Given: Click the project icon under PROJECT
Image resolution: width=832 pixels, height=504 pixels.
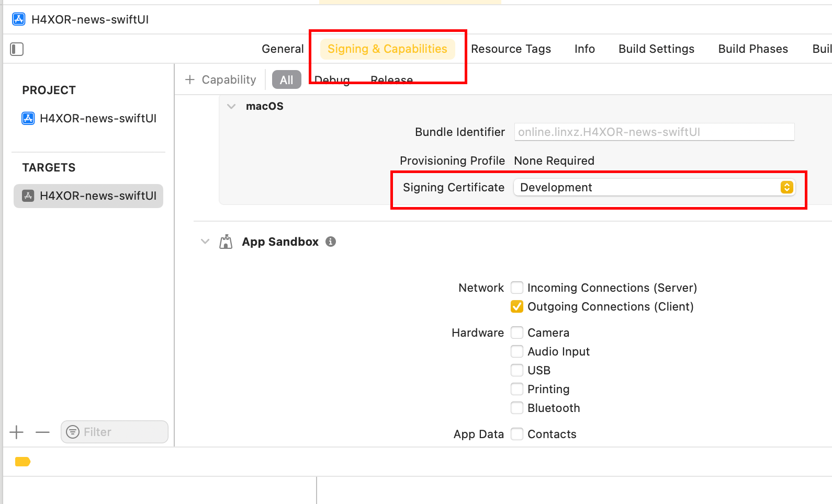Looking at the screenshot, I should coord(28,118).
